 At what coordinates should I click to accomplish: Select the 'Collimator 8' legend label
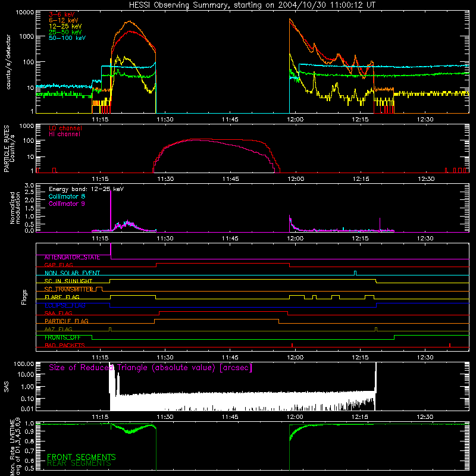point(67,196)
